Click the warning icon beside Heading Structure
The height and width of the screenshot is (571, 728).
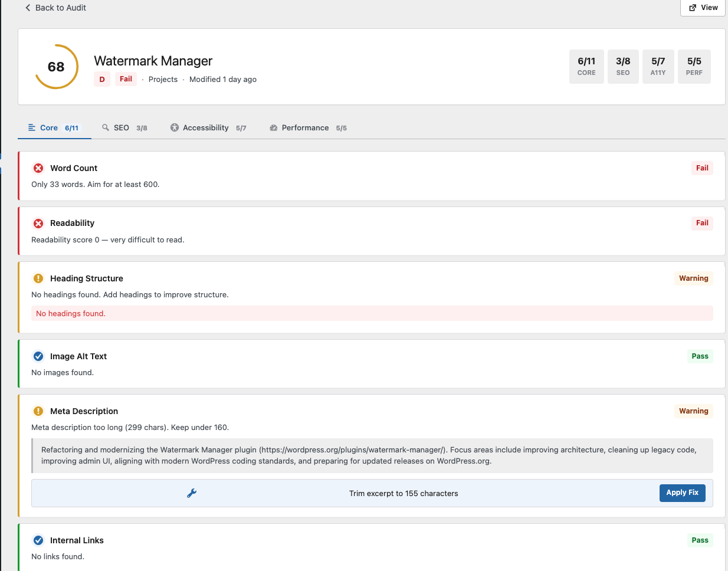38,278
